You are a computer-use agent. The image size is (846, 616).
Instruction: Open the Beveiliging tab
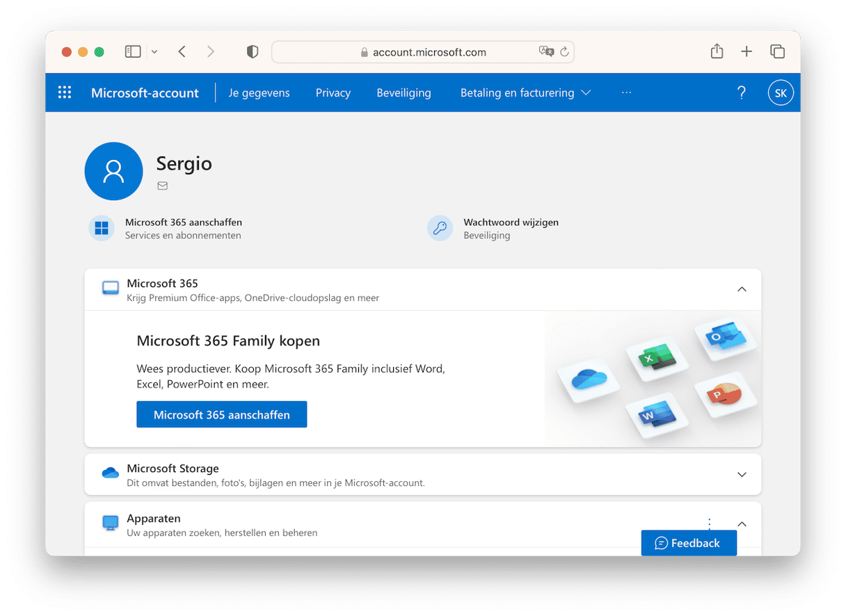point(404,92)
